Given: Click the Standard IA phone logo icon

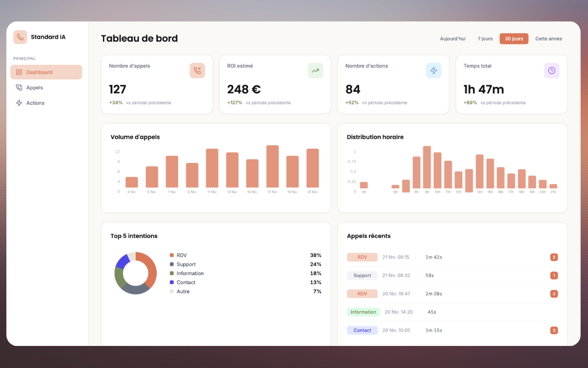Looking at the screenshot, I should pos(20,37).
